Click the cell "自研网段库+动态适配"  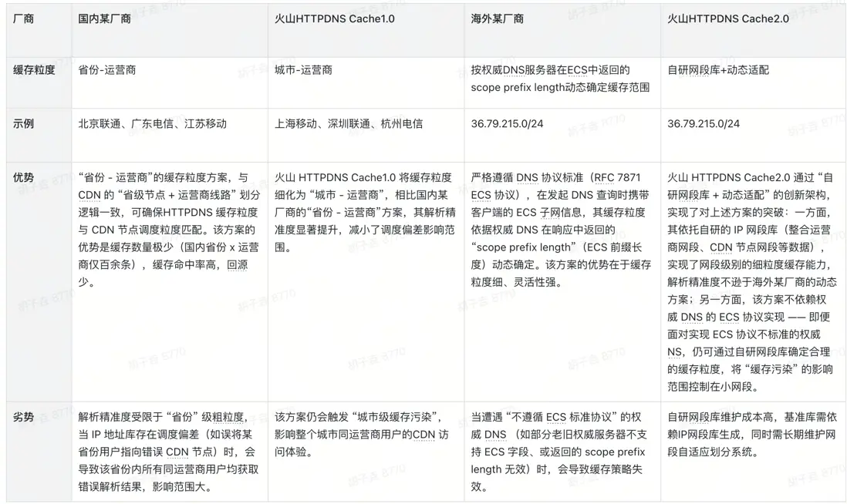[718, 70]
